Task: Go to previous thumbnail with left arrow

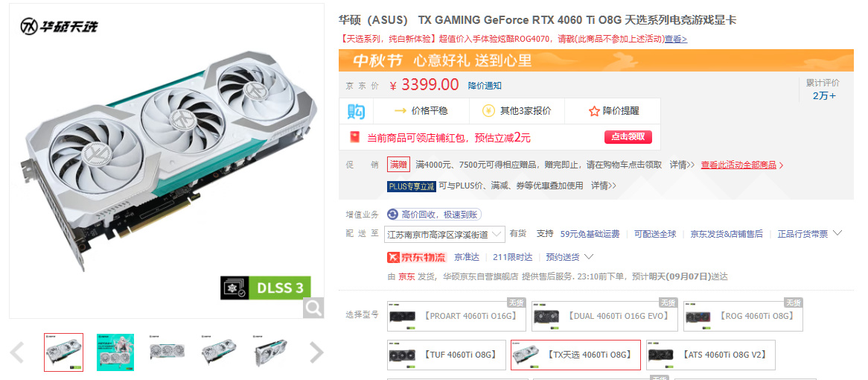Action: 17,352
